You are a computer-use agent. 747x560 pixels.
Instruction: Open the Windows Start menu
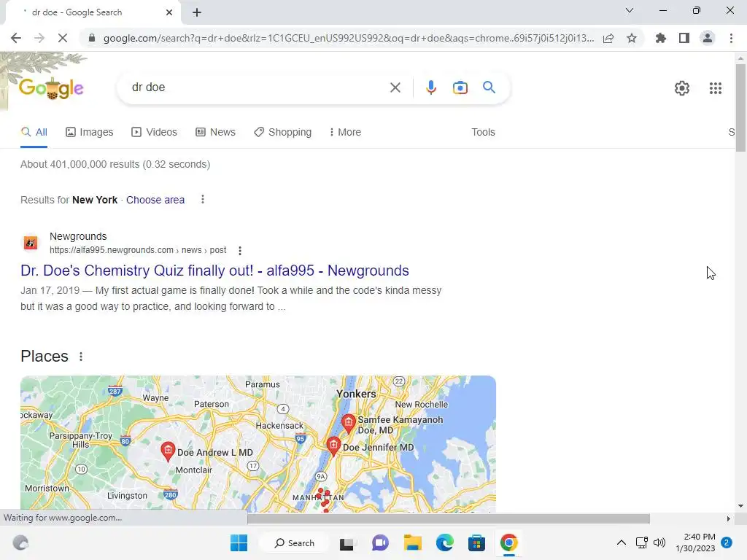click(239, 542)
